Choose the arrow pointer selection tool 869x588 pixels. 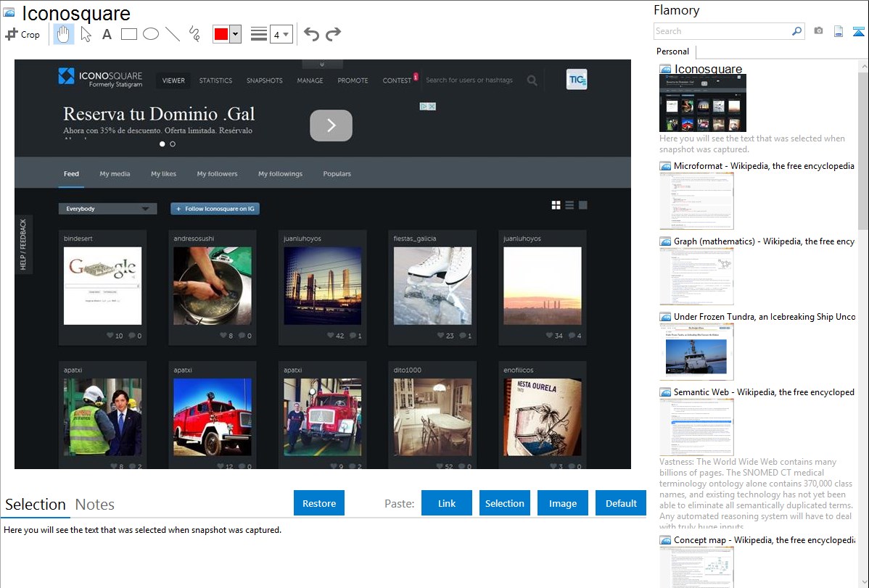(86, 34)
